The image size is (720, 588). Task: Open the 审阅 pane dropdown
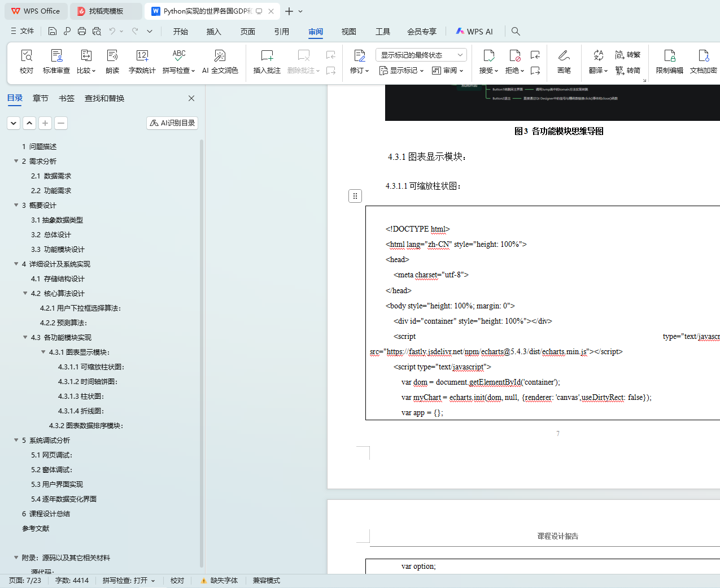tap(448, 71)
